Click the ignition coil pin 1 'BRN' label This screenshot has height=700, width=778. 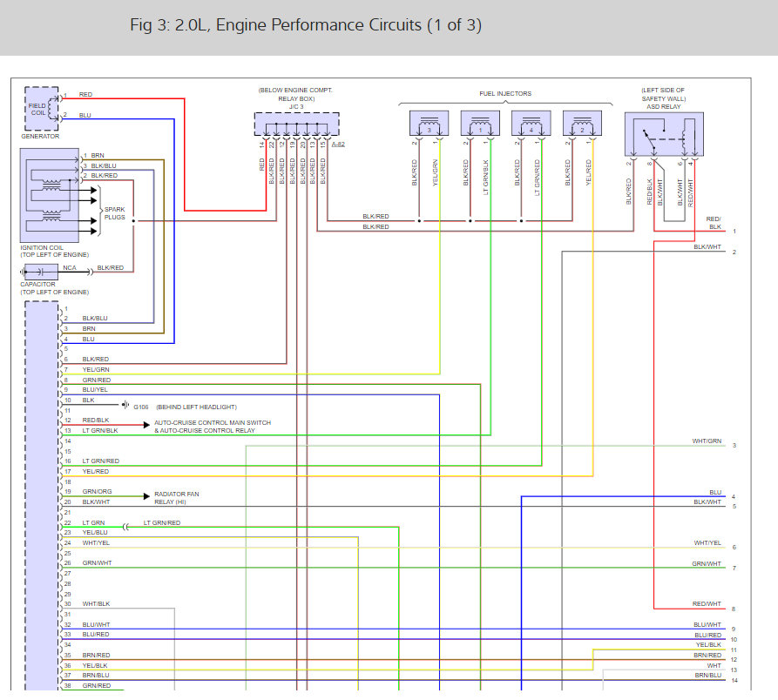98,155
